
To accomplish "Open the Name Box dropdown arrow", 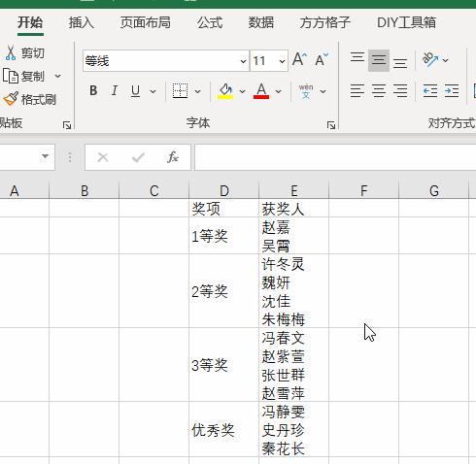I will [x=45, y=156].
